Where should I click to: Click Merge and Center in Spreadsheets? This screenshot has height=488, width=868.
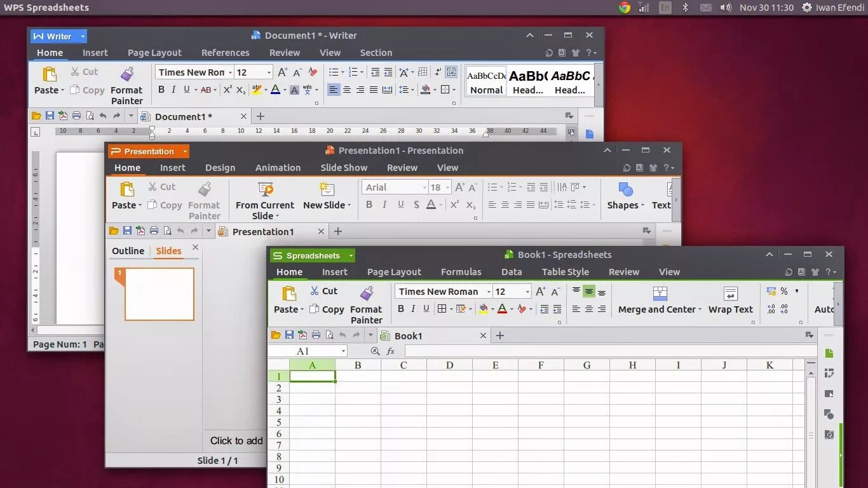pos(660,300)
